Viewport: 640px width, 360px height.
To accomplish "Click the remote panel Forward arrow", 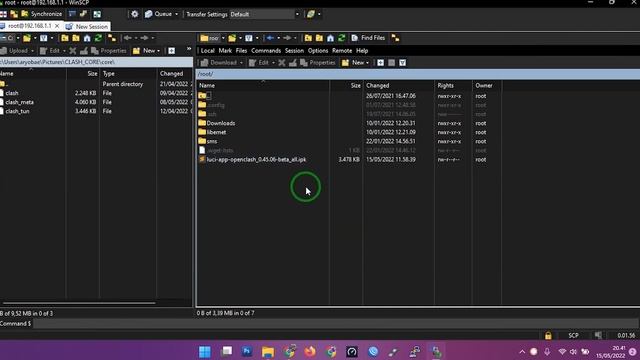I will click(x=287, y=38).
